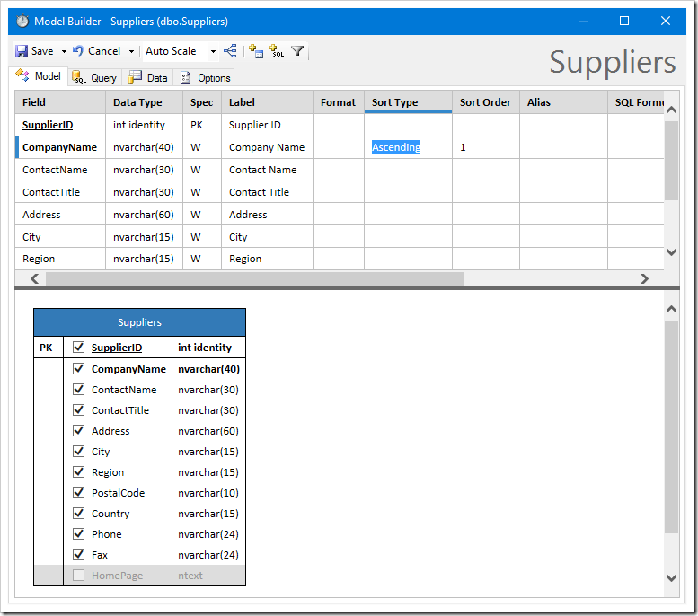Click the grid's horizontal scrollbar thumb
This screenshot has width=698, height=616.
pos(254,278)
